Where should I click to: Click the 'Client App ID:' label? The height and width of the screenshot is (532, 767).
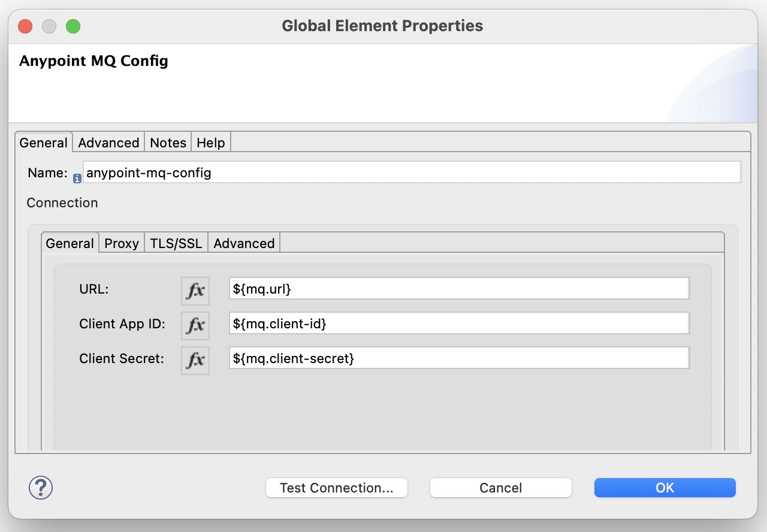tap(122, 324)
